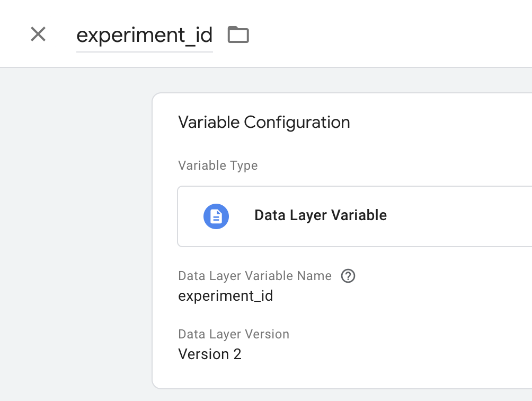Dismiss the variable editor with the X icon
This screenshot has width=532, height=401.
pyautogui.click(x=38, y=34)
